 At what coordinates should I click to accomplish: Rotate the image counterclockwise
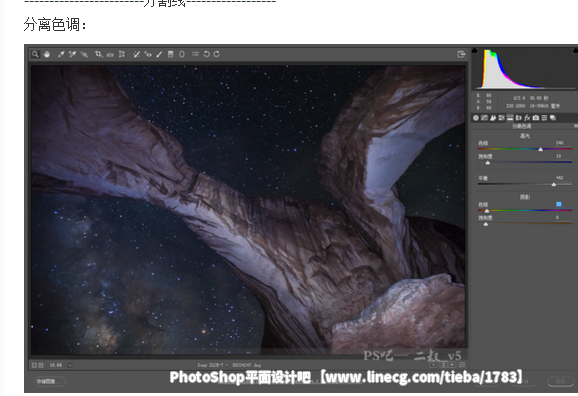coord(206,54)
